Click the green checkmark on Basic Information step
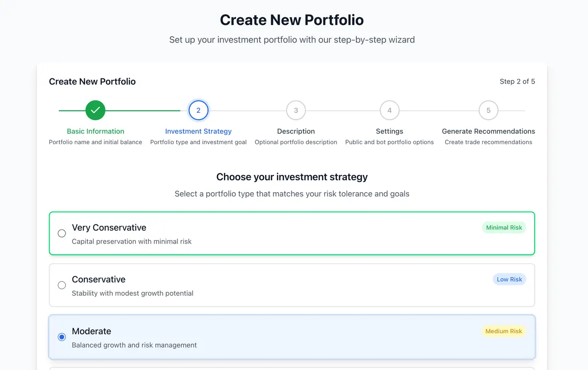 tap(96, 110)
